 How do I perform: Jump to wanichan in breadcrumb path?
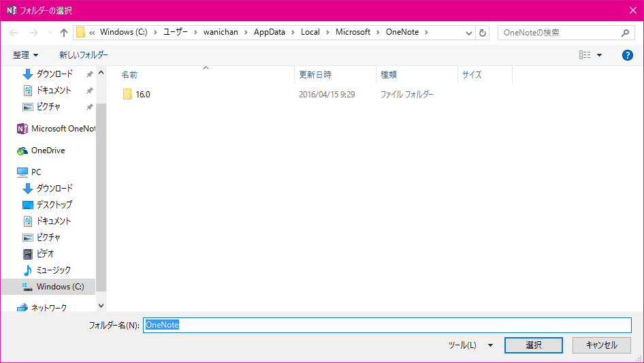point(221,32)
